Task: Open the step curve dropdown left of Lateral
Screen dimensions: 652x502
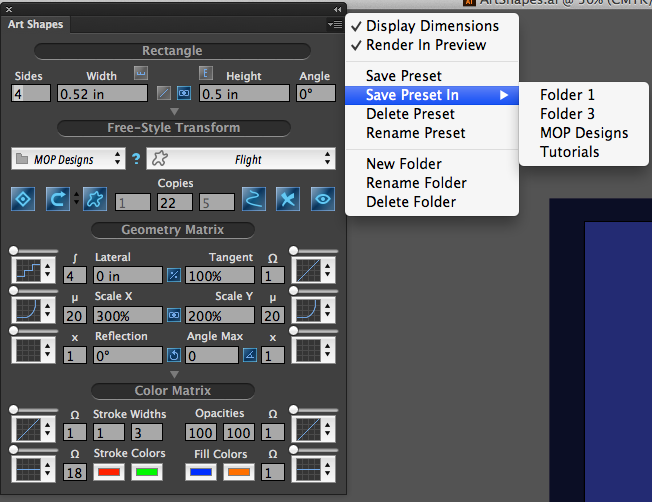Action: point(33,270)
